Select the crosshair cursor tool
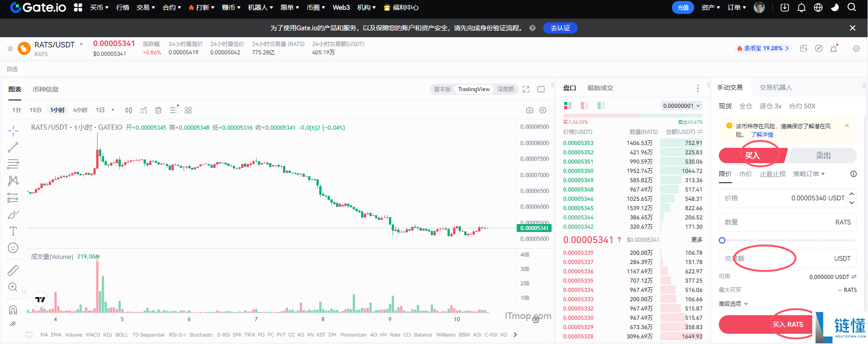The image size is (868, 344). (x=13, y=130)
